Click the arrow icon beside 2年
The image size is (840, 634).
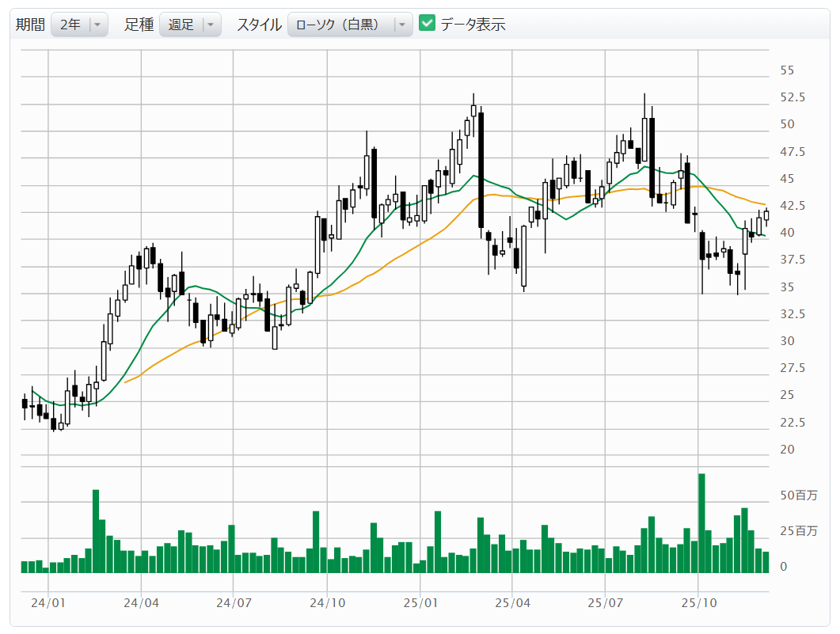97,25
